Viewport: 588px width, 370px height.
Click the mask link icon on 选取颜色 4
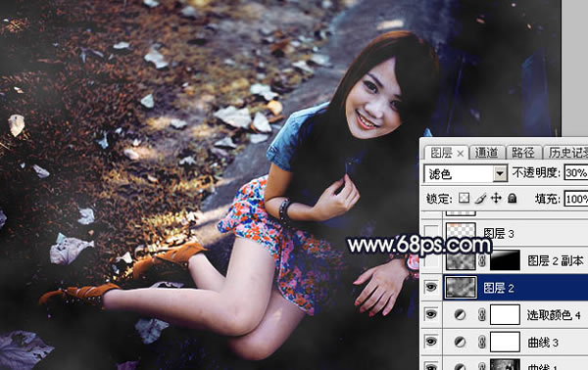click(482, 315)
